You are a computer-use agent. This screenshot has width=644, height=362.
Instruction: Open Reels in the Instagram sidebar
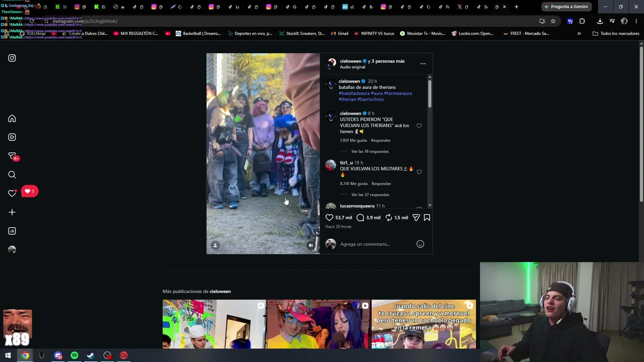click(x=12, y=137)
